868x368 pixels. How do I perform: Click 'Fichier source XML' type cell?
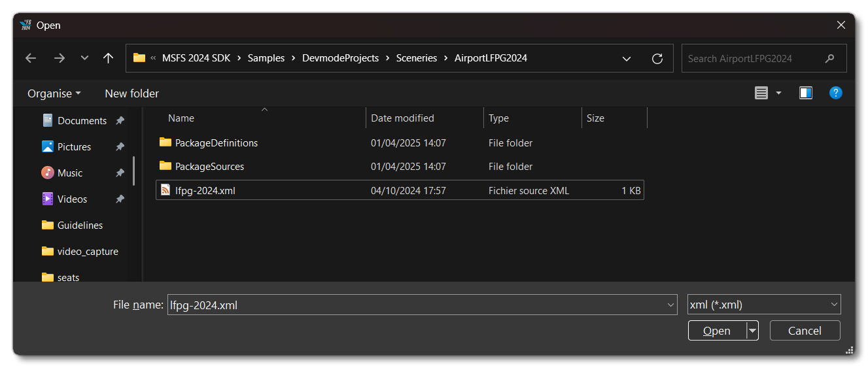click(529, 190)
